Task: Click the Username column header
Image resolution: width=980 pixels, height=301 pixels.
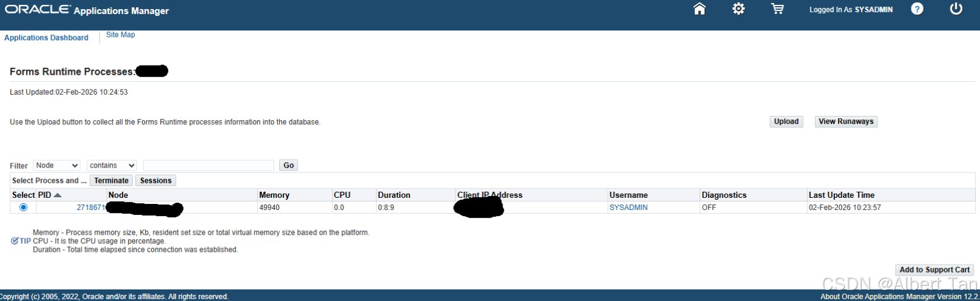Action: click(x=629, y=195)
